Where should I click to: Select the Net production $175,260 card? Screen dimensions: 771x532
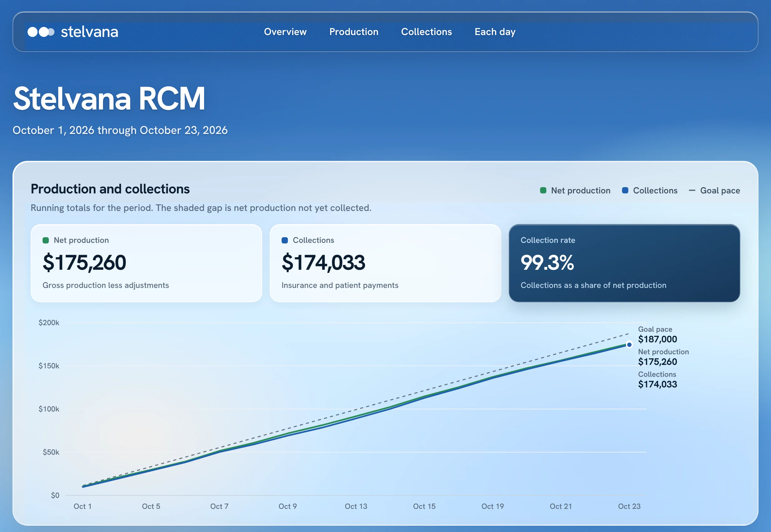(x=146, y=263)
